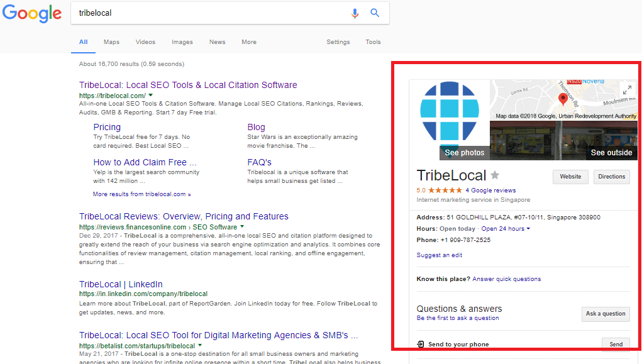The height and width of the screenshot is (364, 642).
Task: Open the See outside street view photo
Action: click(563, 140)
